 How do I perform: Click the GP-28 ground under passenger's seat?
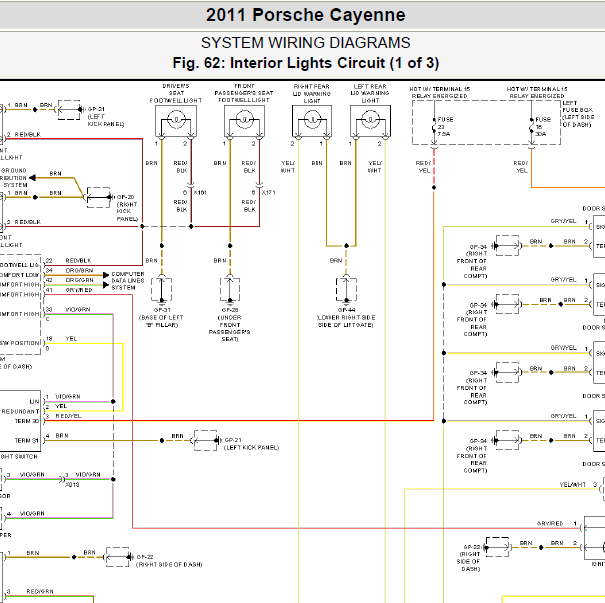click(x=230, y=290)
